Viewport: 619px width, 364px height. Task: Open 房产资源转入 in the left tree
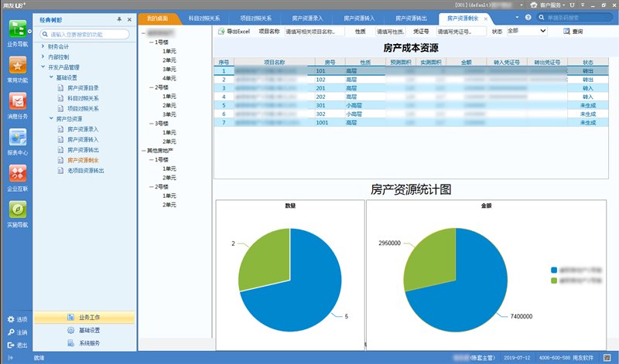(x=83, y=140)
